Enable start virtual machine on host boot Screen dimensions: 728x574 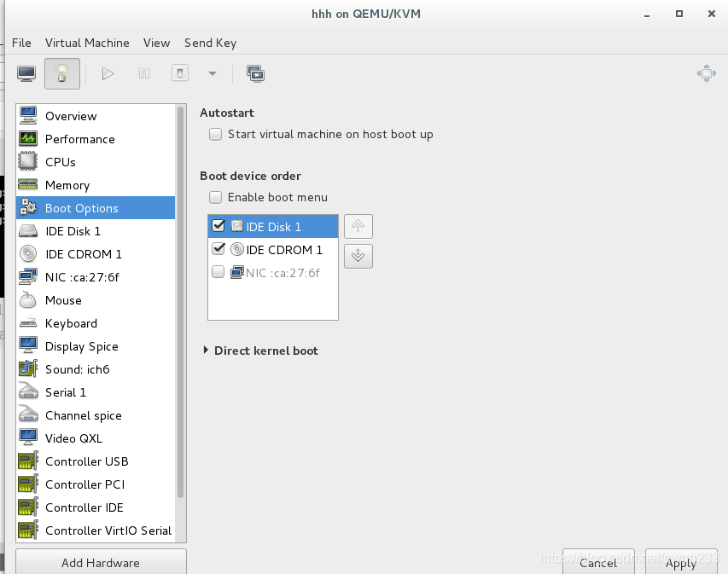[x=215, y=135]
